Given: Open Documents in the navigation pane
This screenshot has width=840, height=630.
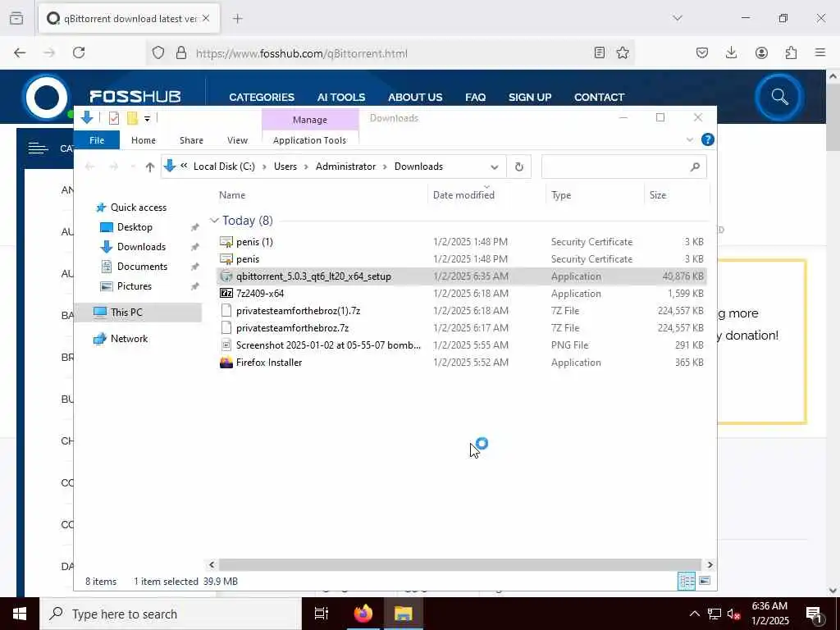Looking at the screenshot, I should [142, 267].
